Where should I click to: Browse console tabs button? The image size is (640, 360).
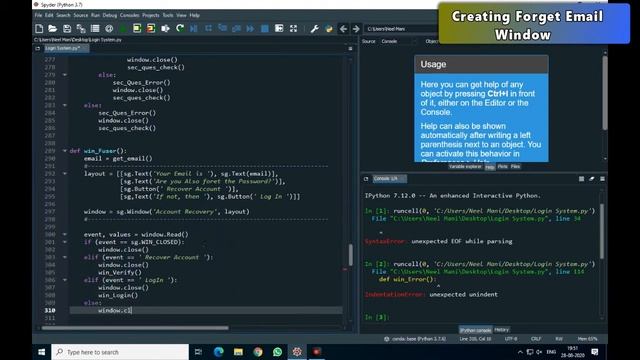[366, 179]
